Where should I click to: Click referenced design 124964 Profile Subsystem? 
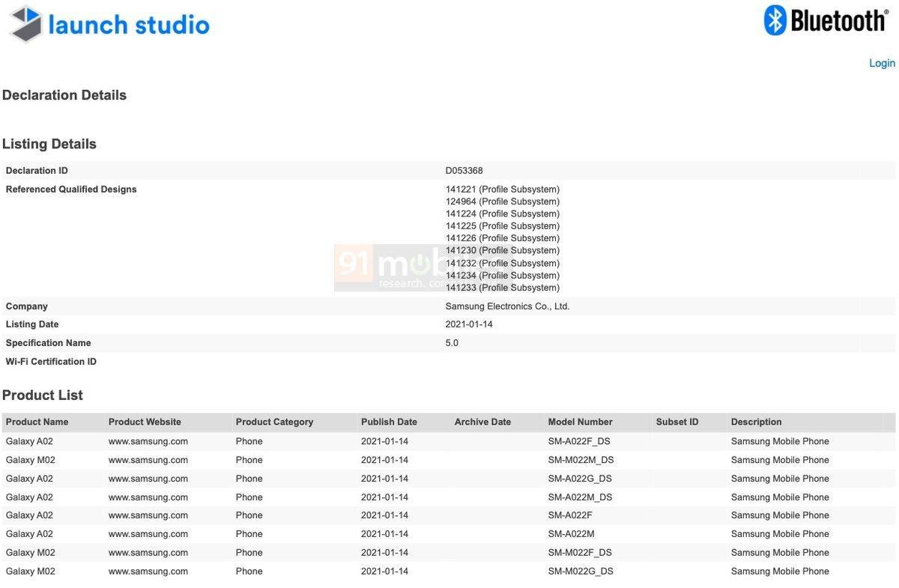pyautogui.click(x=502, y=201)
